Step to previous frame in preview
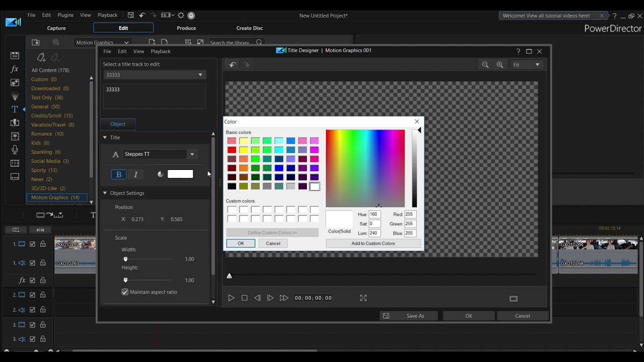 pos(257,298)
